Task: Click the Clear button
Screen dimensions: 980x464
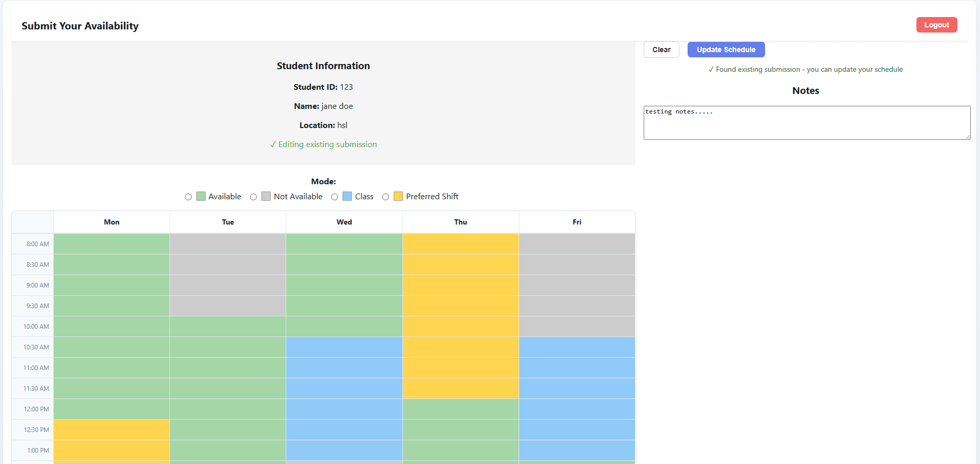Action: pos(661,50)
